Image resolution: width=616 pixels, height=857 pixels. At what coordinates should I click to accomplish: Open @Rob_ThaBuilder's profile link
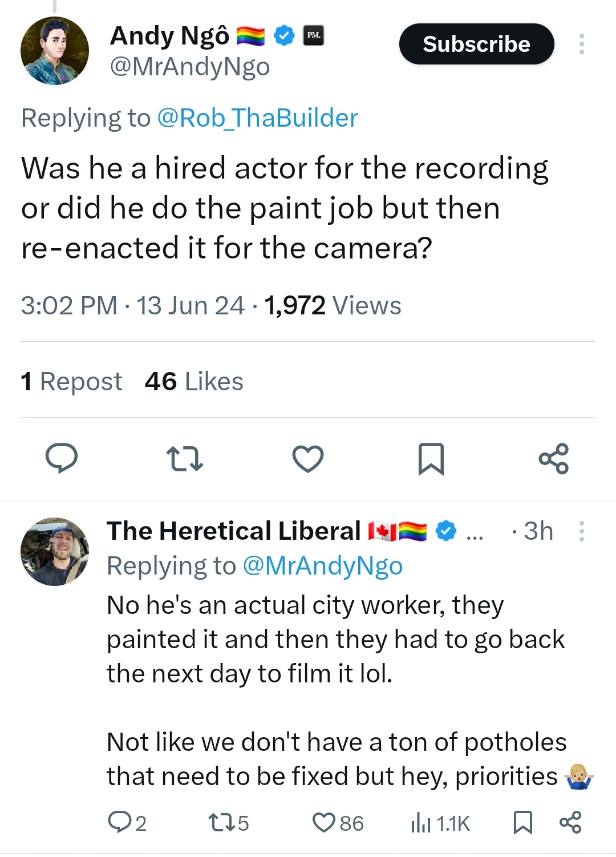[x=257, y=118]
